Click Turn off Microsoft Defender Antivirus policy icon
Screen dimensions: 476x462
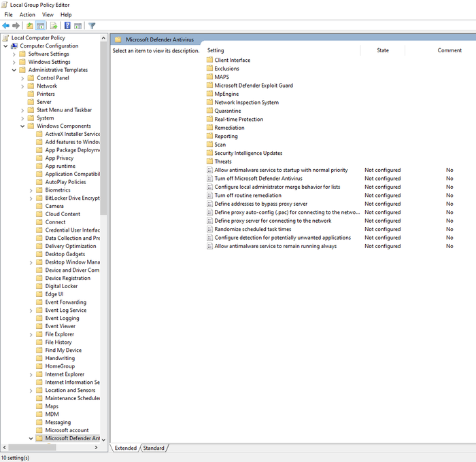coord(209,179)
